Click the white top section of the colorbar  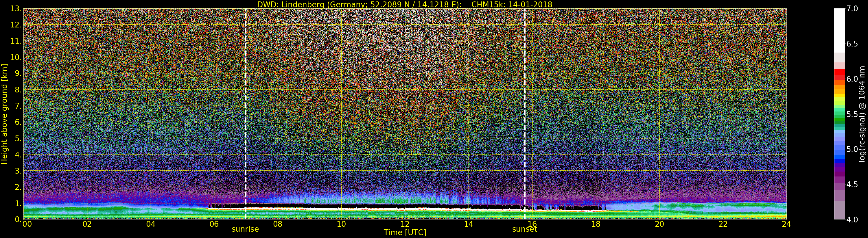coord(839,30)
